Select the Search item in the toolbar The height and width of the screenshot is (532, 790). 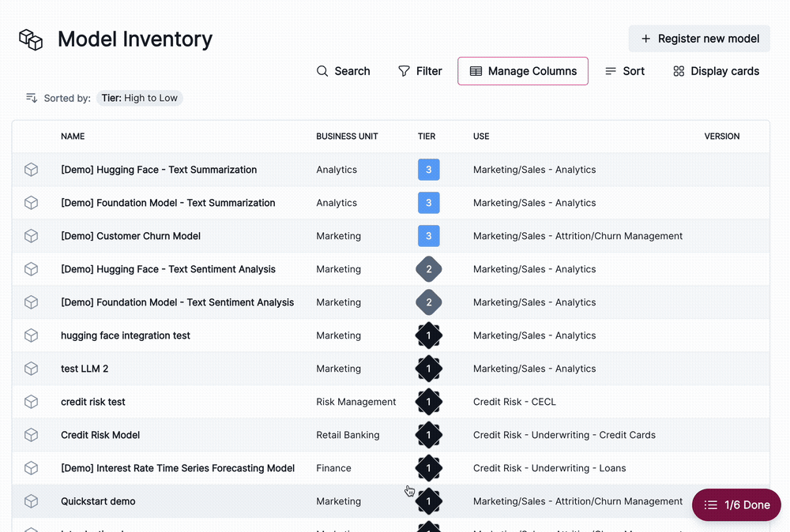click(344, 71)
